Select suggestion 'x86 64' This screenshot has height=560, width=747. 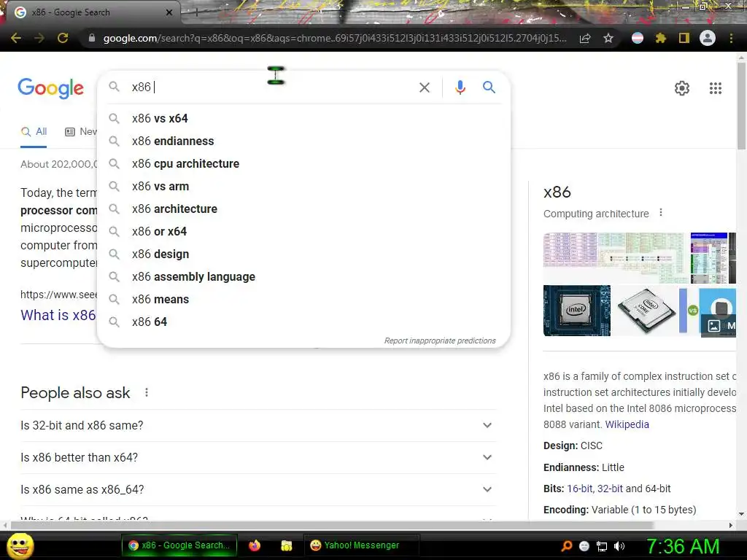pos(303,322)
